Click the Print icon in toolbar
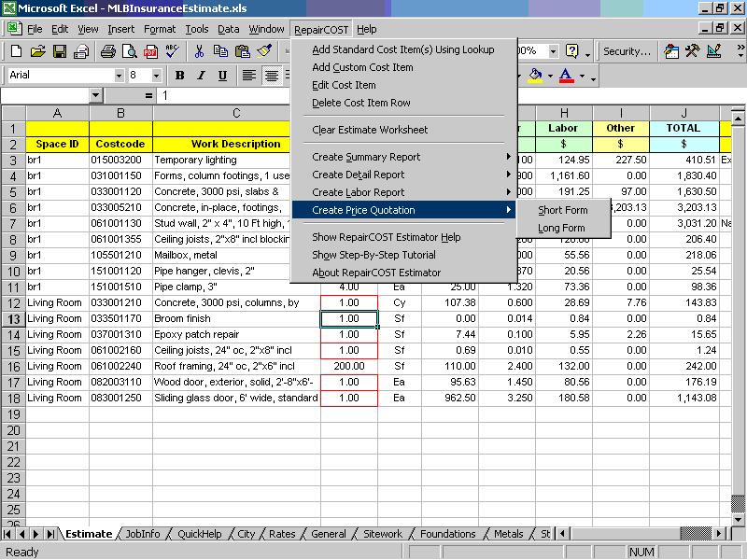The width and height of the screenshot is (747, 560). pyautogui.click(x=109, y=51)
